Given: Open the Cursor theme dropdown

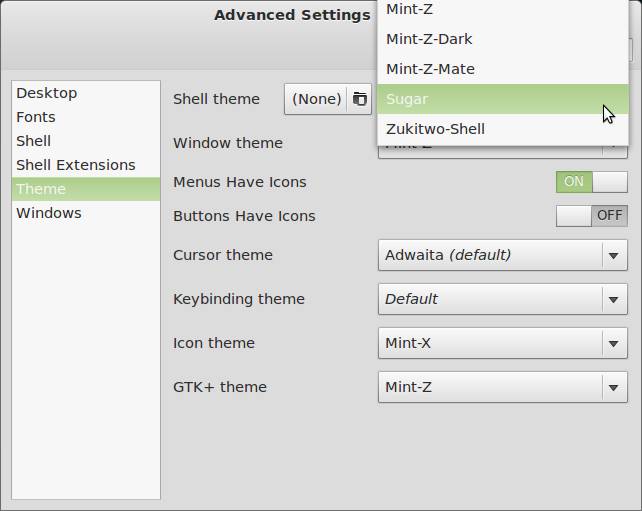Looking at the screenshot, I should click(502, 255).
